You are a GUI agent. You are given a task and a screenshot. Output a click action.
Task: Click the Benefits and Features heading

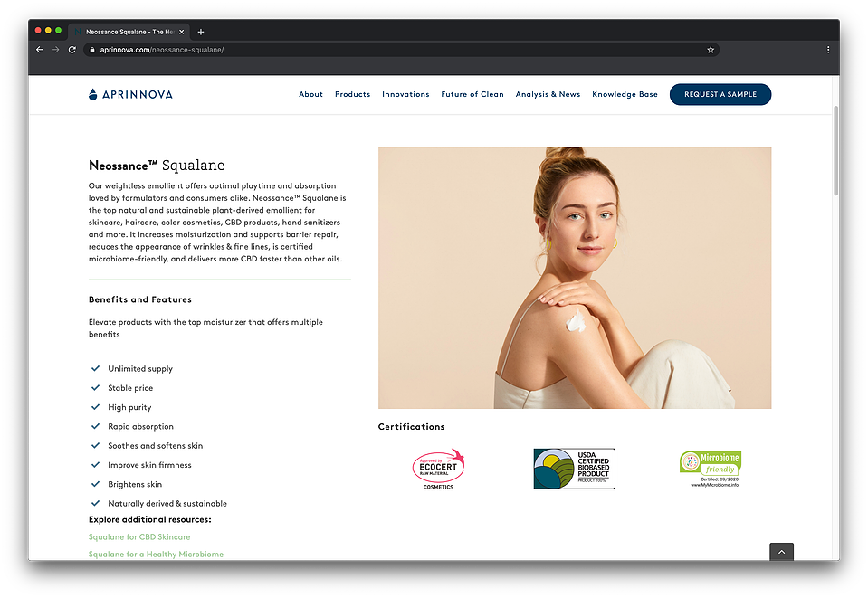tap(140, 299)
